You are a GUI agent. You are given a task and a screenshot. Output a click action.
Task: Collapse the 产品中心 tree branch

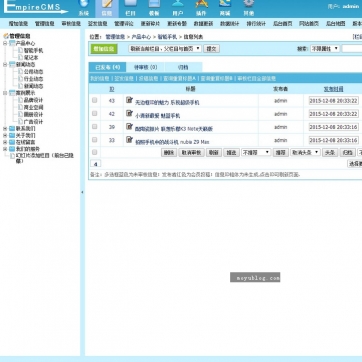pyautogui.click(x=5, y=43)
